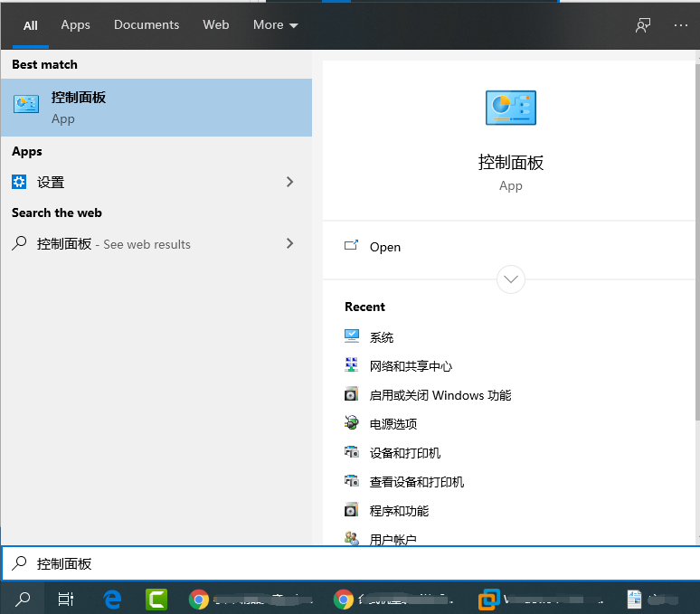Expand actions list with circled down chevron

click(511, 279)
